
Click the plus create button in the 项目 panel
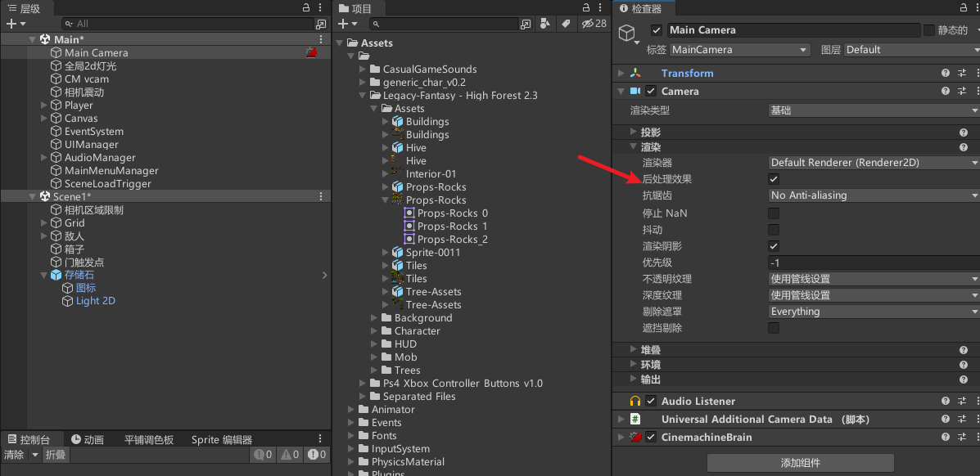[343, 24]
